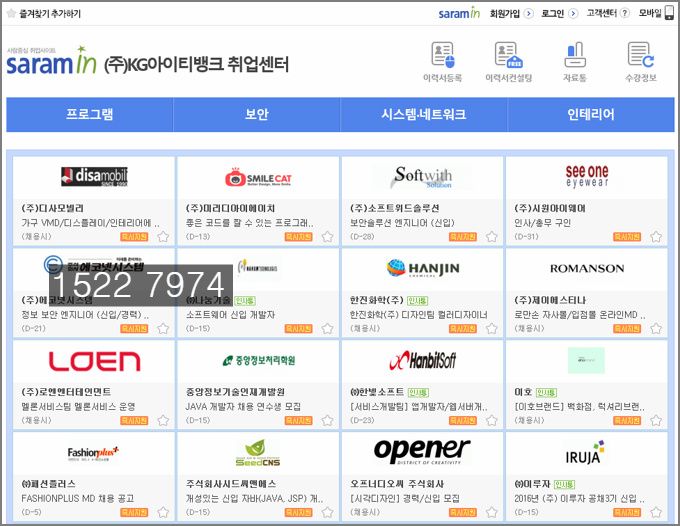Image resolution: width=680 pixels, height=526 pixels.
Task: Switch to the 프로그램 tab
Action: pos(90,114)
